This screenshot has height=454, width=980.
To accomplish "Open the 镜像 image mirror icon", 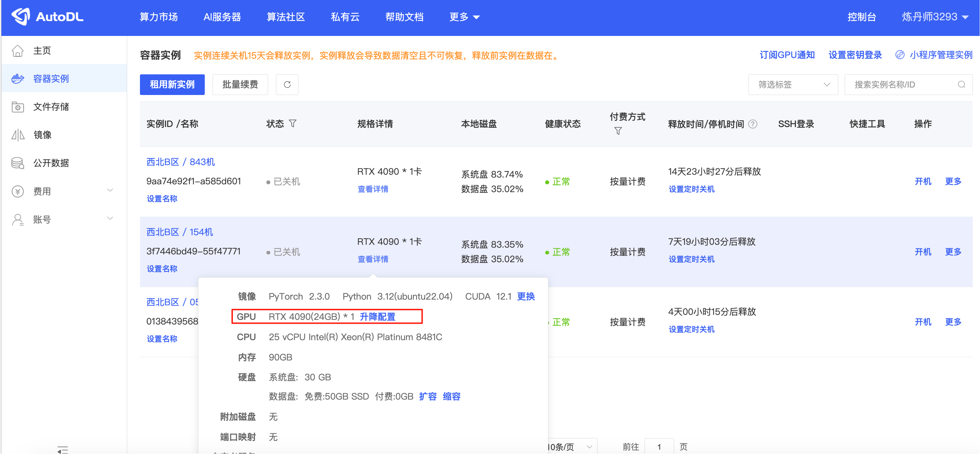I will tap(17, 135).
